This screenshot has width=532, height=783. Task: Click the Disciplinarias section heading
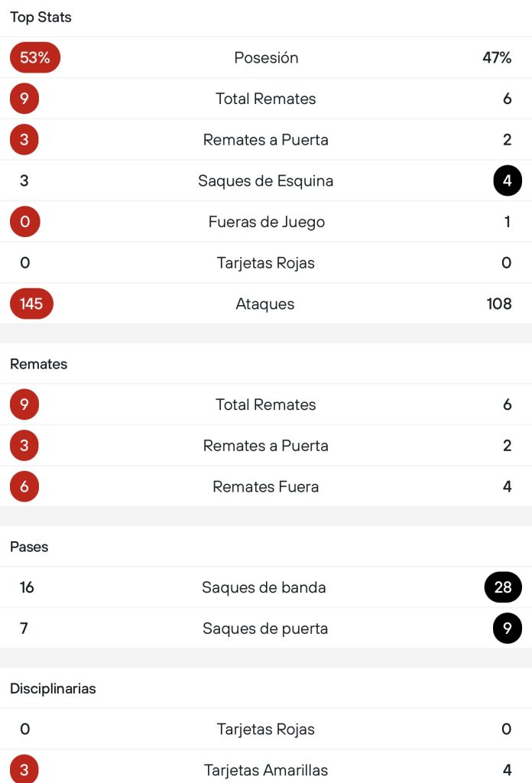tap(54, 688)
